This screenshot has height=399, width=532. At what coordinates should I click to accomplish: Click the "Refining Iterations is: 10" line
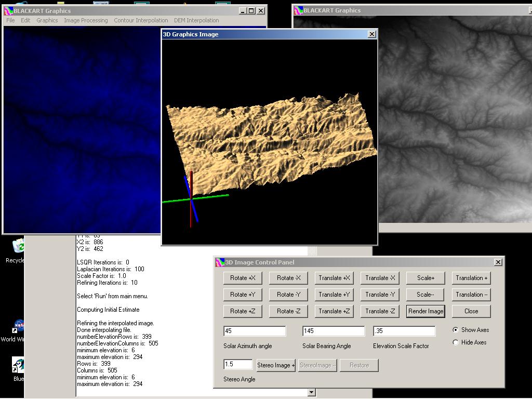pos(107,283)
